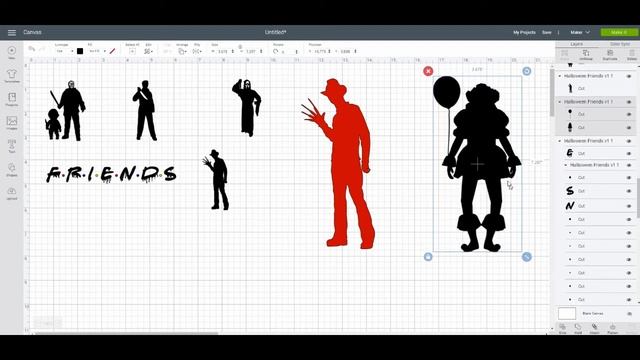Image resolution: width=640 pixels, height=360 pixels.
Task: Click the Untitled project title
Action: (x=276, y=32)
